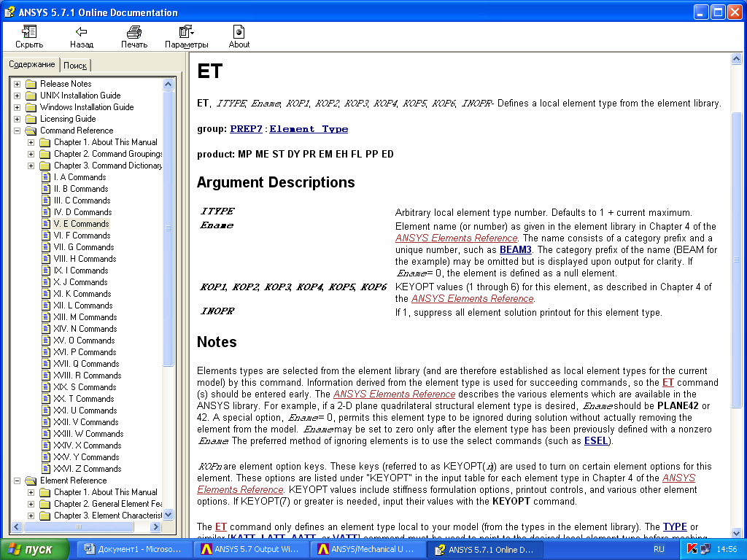Select V. E Commands in the tree
Screen dimensions: 747x560
tap(81, 224)
